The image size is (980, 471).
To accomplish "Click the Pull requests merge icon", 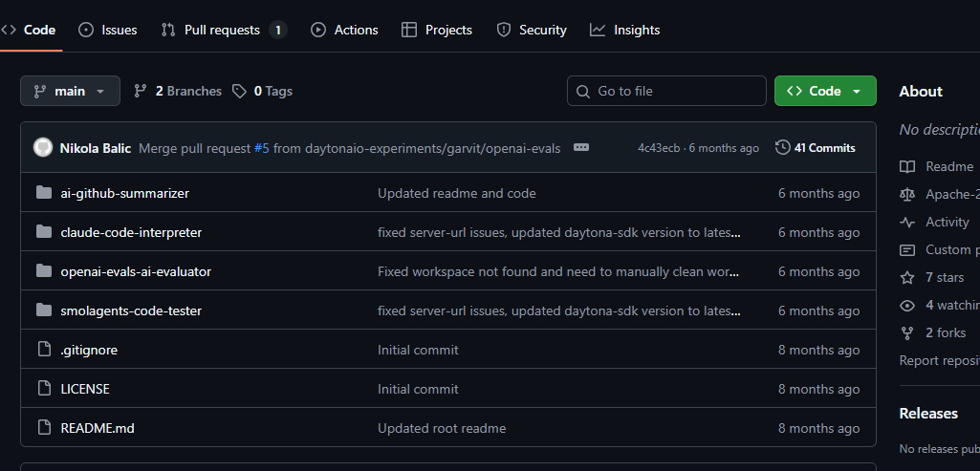I will pos(168,30).
